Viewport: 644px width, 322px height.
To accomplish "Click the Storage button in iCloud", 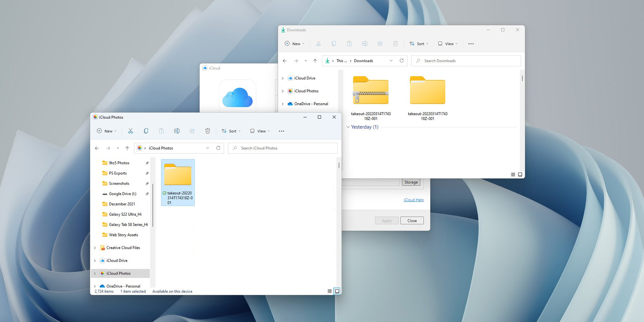I will tap(411, 182).
